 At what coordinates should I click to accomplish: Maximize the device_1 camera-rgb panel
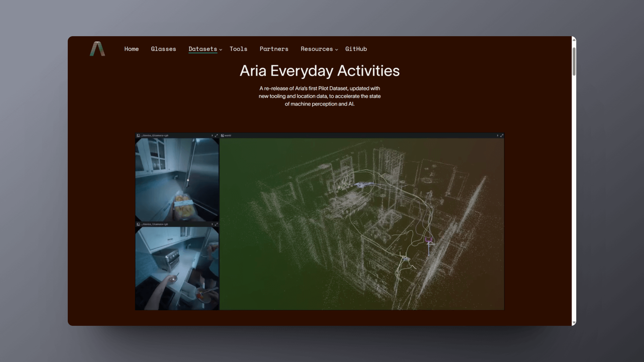(216, 224)
